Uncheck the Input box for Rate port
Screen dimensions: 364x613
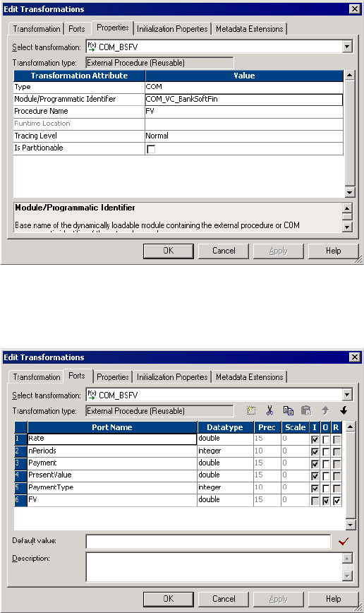pyautogui.click(x=315, y=439)
